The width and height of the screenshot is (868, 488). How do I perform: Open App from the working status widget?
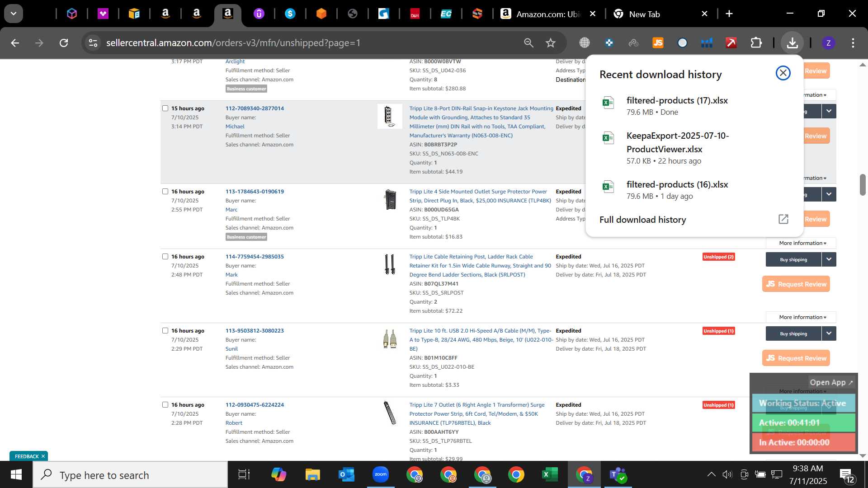coord(831,382)
